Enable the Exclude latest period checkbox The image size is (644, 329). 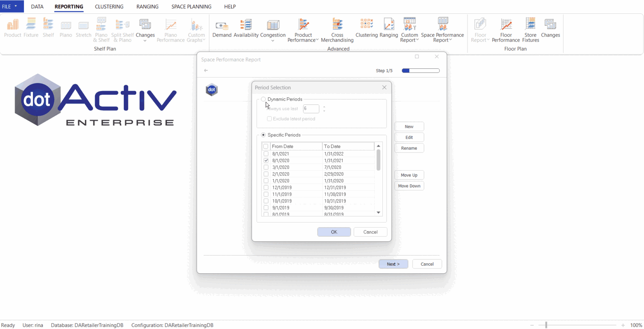click(x=269, y=119)
